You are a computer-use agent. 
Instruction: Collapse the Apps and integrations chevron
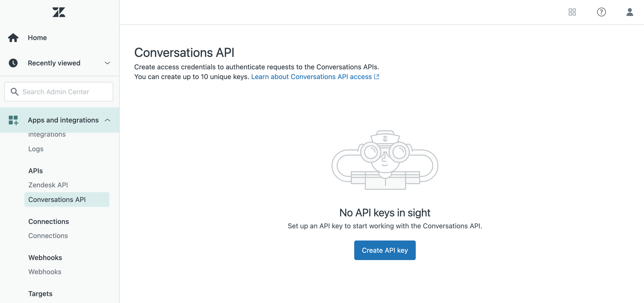coord(108,120)
